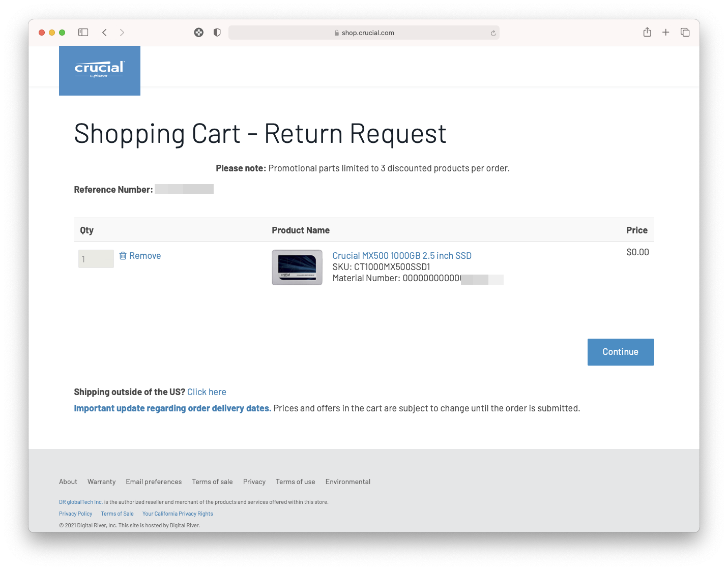Click the SKU: CT1000MX500SSD1 text
The image size is (728, 570).
click(x=381, y=267)
